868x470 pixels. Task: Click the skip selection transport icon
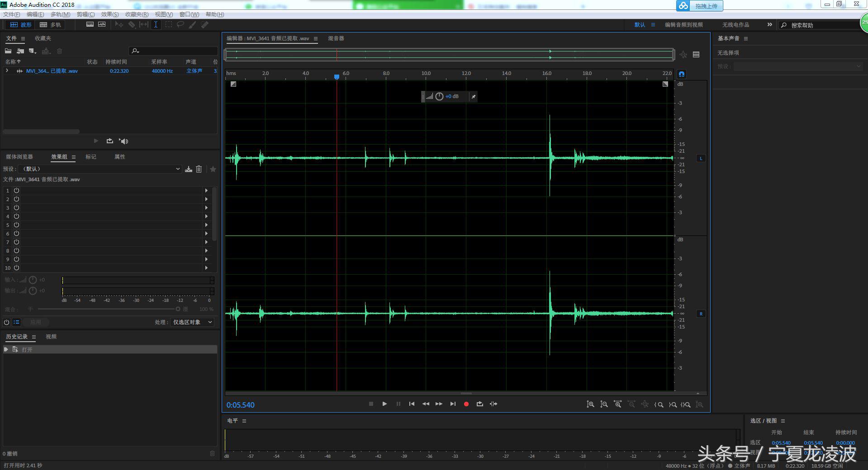coord(493,404)
